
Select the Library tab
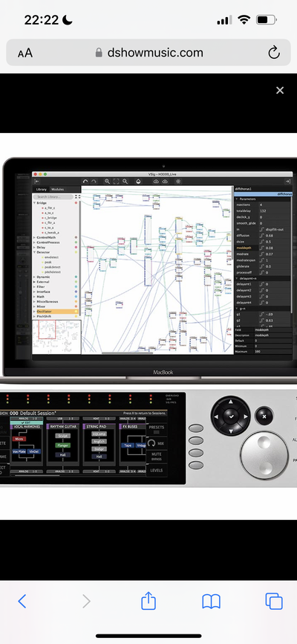tap(42, 190)
